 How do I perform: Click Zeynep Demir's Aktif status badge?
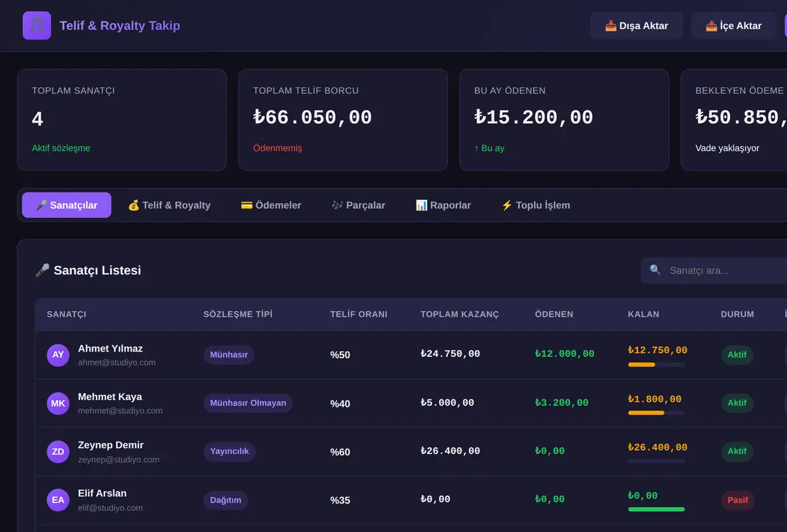tap(737, 451)
